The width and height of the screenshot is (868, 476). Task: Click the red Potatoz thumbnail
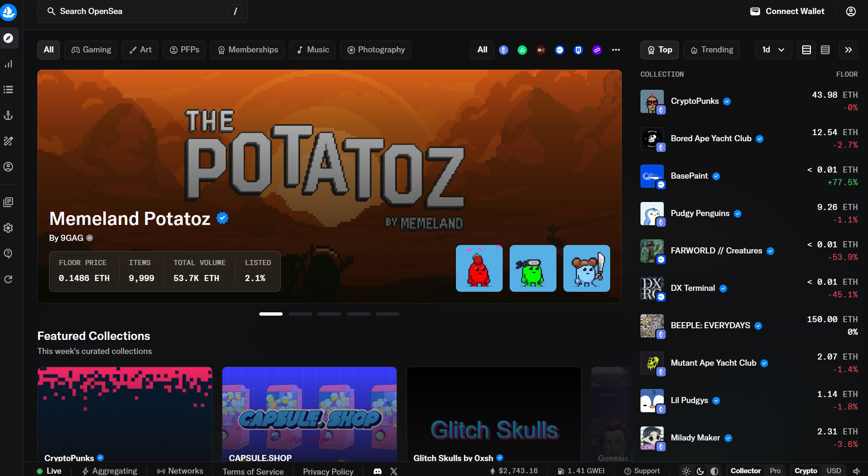pyautogui.click(x=479, y=268)
